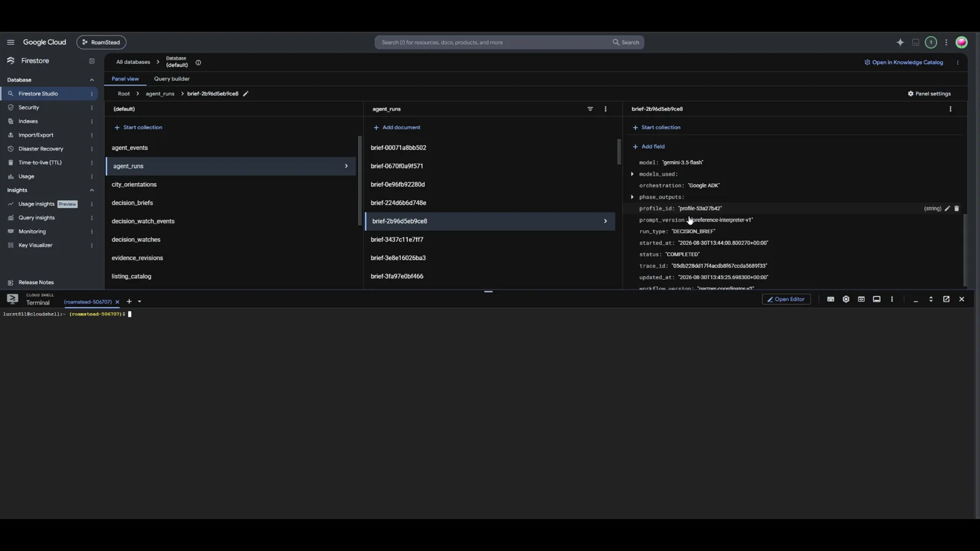
Task: Open more options beside Usage insights
Action: pos(92,204)
